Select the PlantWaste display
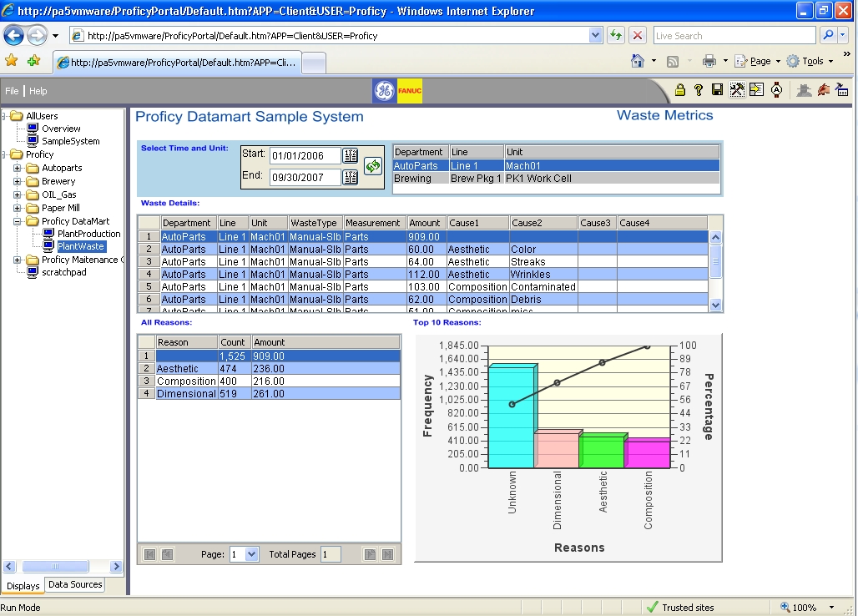The height and width of the screenshot is (616, 858). pos(81,247)
